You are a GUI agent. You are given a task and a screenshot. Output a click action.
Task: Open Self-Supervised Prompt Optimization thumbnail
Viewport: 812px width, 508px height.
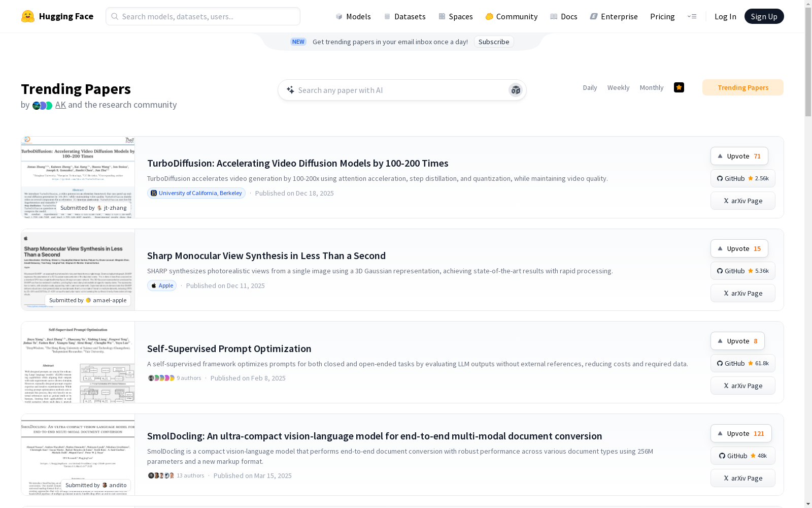tap(78, 362)
